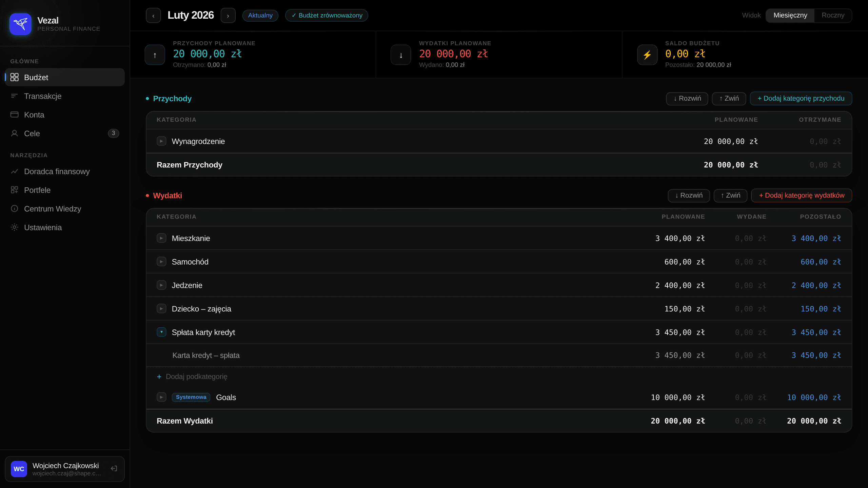Screen dimensions: 868x488
Task: Go to previous month with left arrow
Action: pos(153,16)
